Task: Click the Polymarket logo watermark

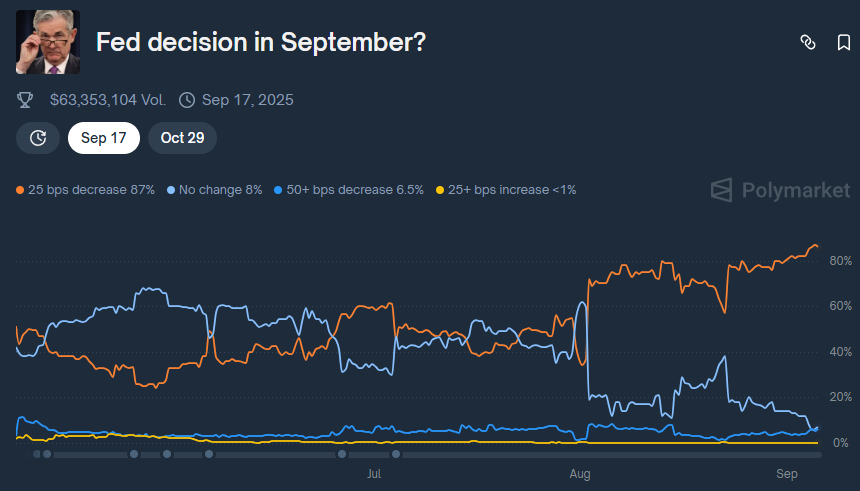Action: pos(780,190)
